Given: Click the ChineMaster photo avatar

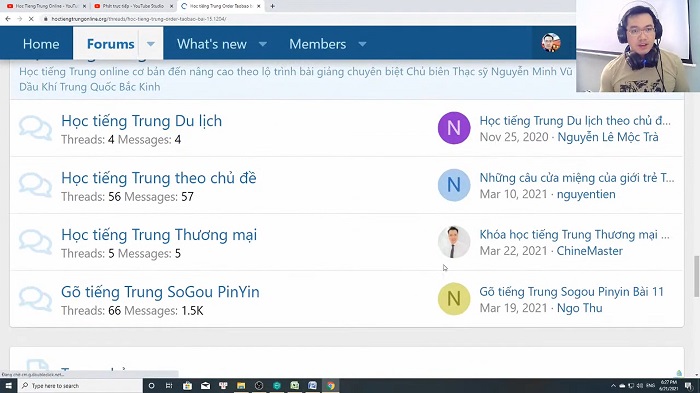Looking at the screenshot, I should [x=454, y=242].
